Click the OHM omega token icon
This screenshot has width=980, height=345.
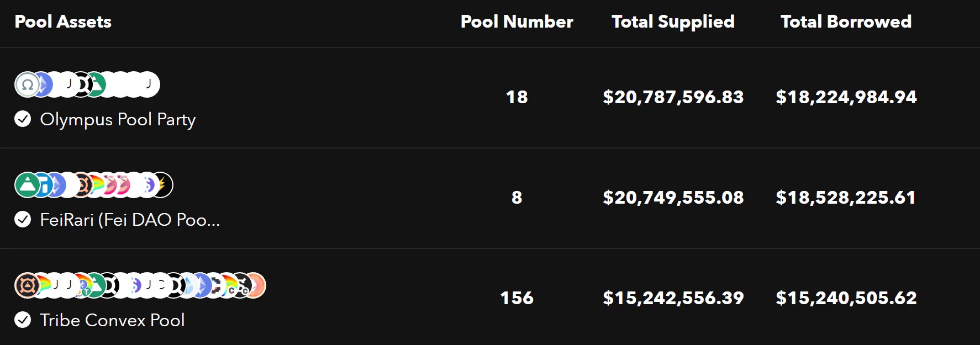coord(28,84)
